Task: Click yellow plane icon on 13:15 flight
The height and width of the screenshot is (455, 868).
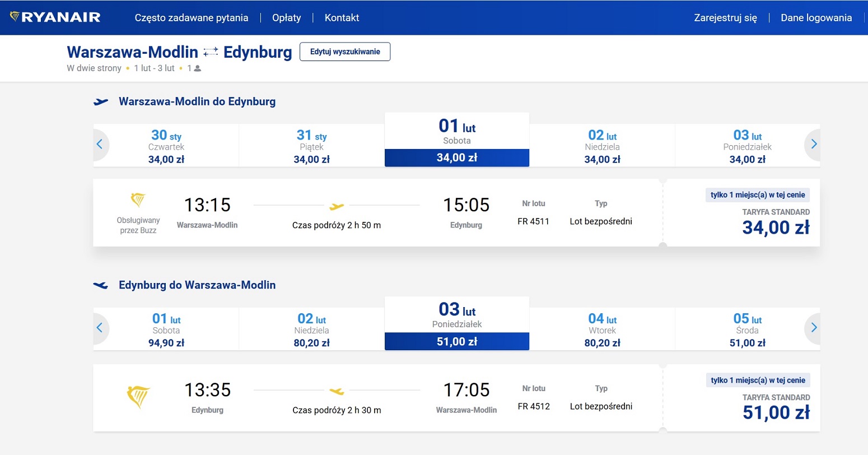Action: (337, 206)
